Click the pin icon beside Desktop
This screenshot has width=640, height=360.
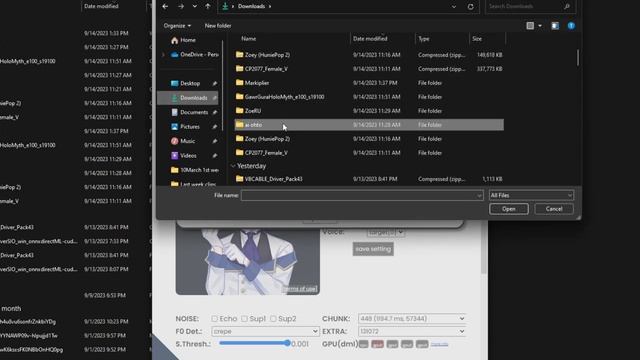coord(215,83)
